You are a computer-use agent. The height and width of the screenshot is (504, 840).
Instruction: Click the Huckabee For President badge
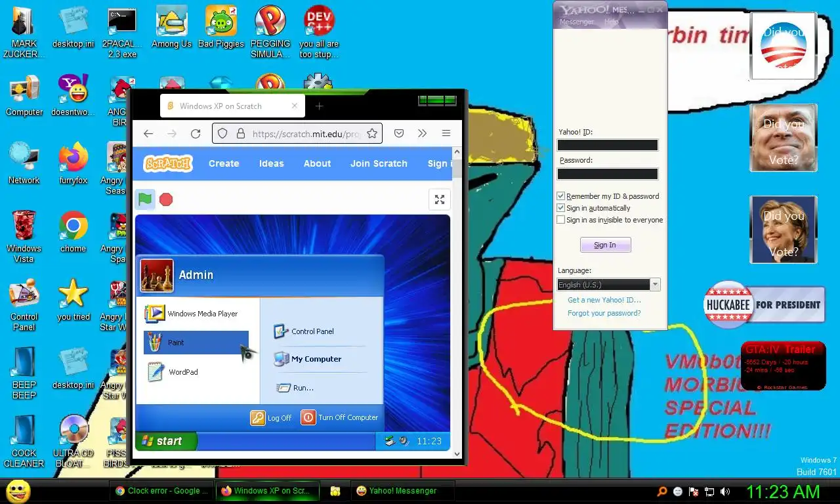[x=764, y=304]
